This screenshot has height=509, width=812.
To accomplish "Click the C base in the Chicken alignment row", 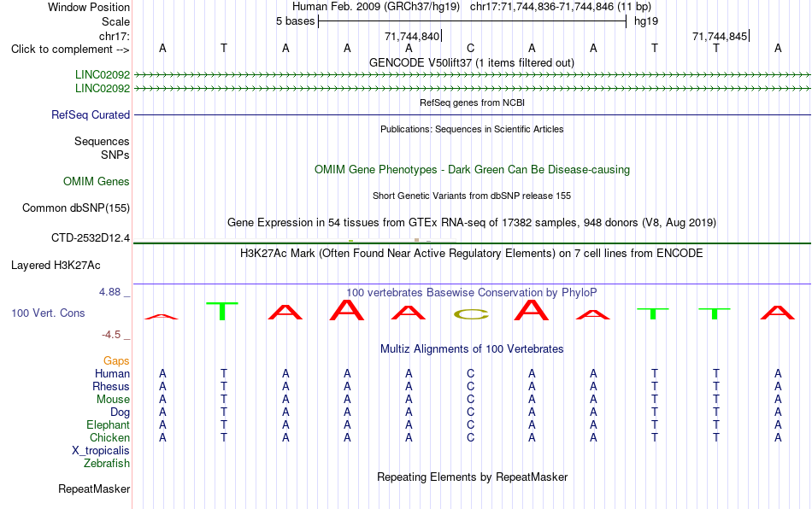I will pyautogui.click(x=470, y=437).
